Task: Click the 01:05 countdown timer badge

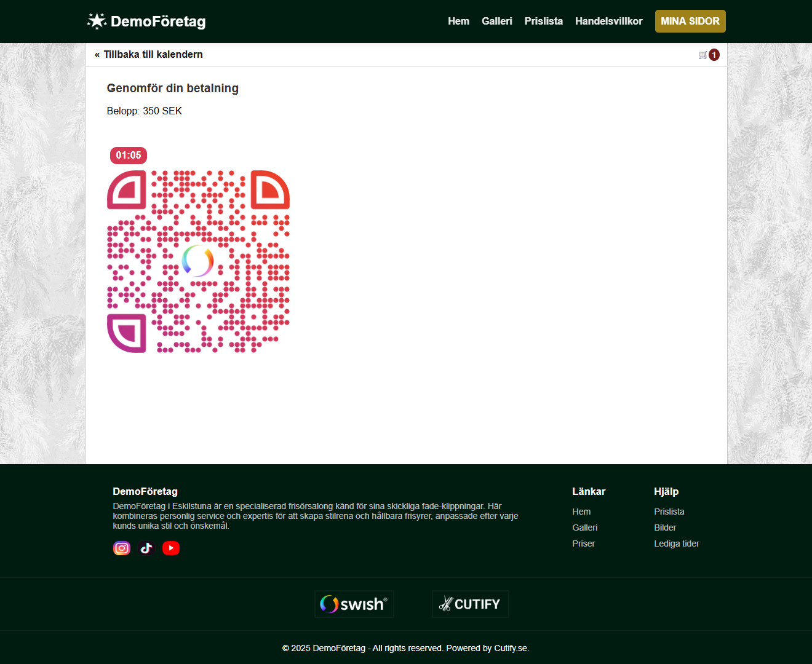Action: click(x=129, y=156)
